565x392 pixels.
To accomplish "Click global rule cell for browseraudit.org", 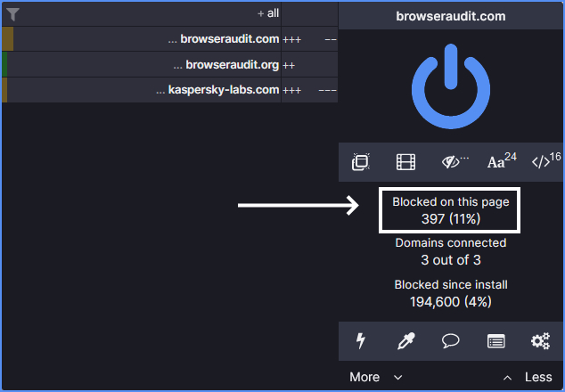I will coord(309,64).
